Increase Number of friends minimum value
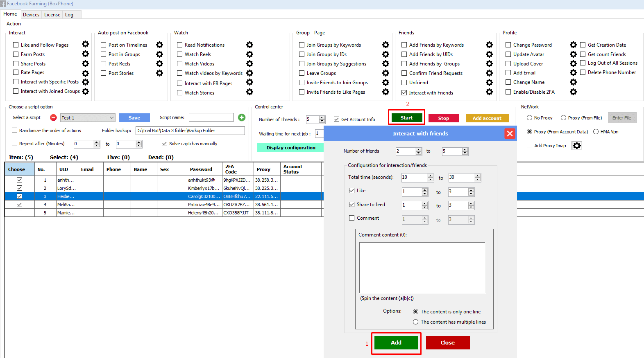644x358 pixels. pyautogui.click(x=419, y=150)
